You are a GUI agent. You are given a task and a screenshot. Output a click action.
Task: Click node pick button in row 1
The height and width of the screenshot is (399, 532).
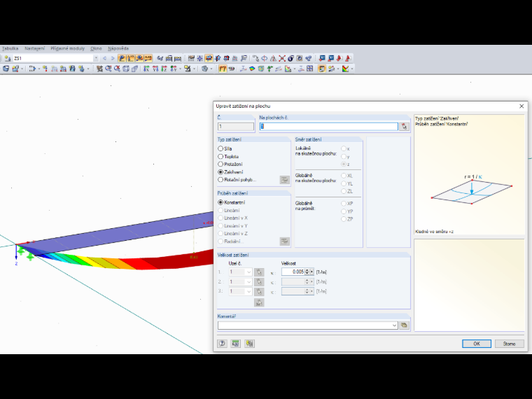(x=259, y=272)
